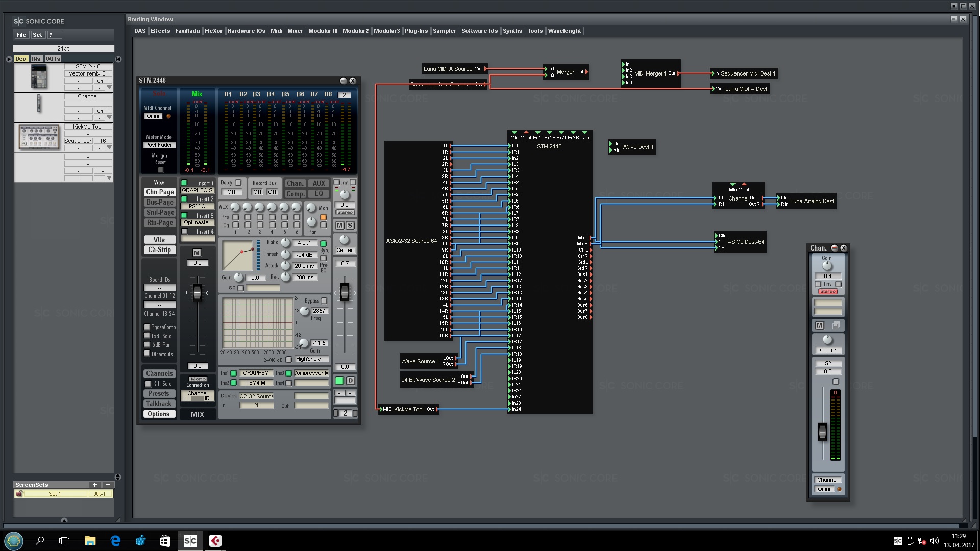Collapse device list with left arrow icon
The width and height of the screenshot is (980, 551).
click(x=9, y=59)
